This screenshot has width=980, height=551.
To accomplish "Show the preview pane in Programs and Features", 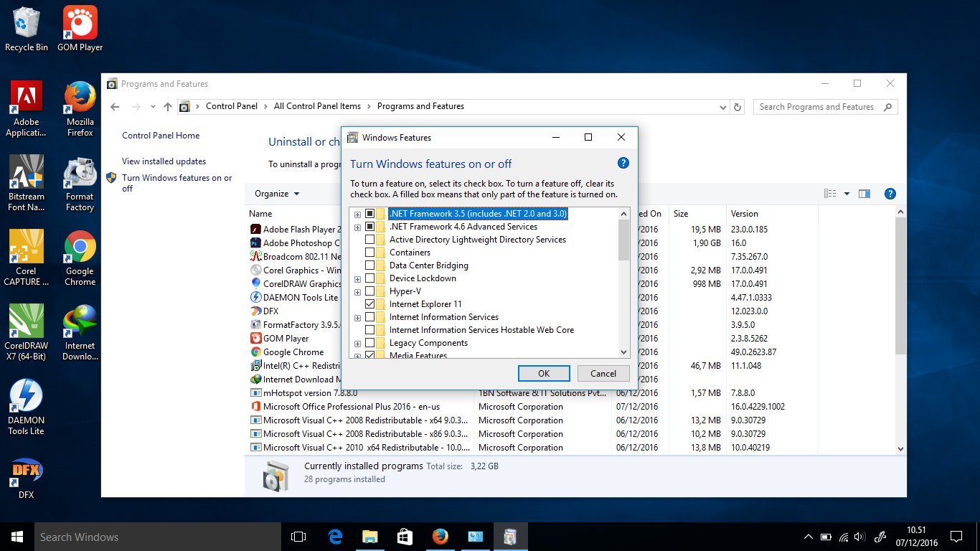I will click(864, 194).
